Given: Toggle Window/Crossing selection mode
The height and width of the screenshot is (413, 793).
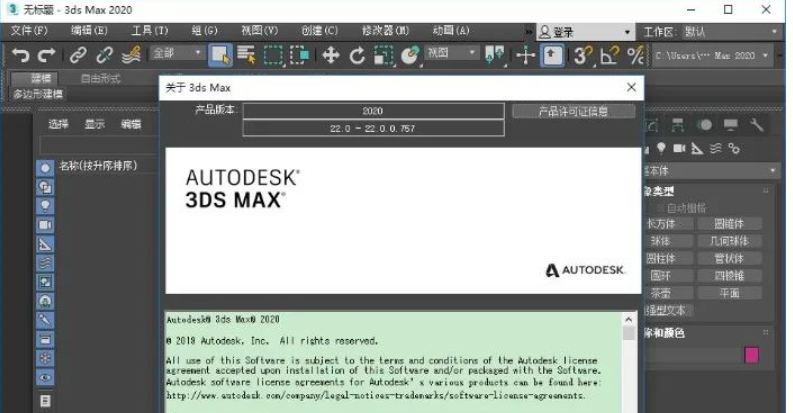Looking at the screenshot, I should pos(299,55).
